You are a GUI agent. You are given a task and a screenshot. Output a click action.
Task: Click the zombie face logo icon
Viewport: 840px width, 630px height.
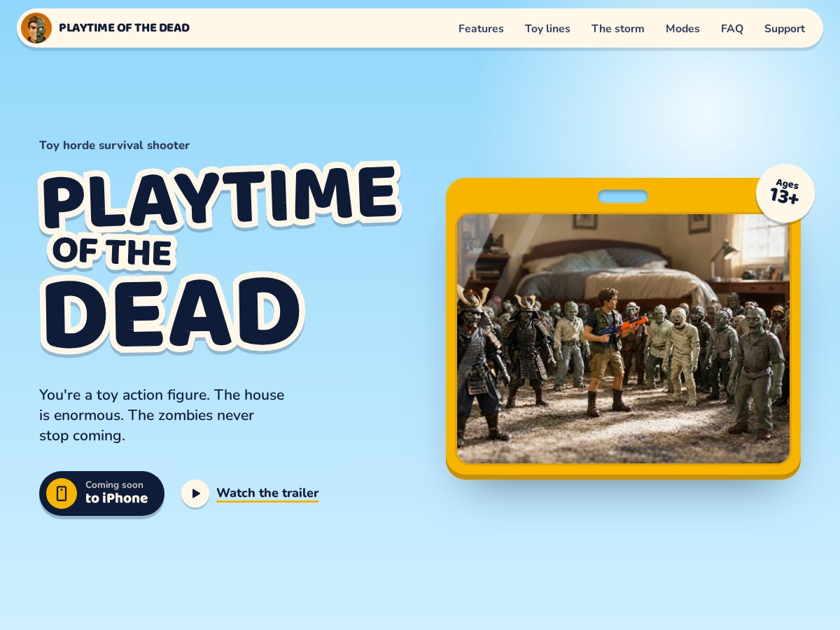coord(36,28)
